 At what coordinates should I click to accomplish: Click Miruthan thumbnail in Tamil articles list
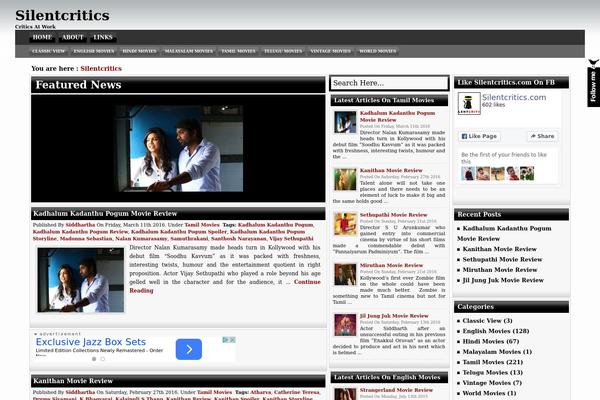click(x=345, y=274)
